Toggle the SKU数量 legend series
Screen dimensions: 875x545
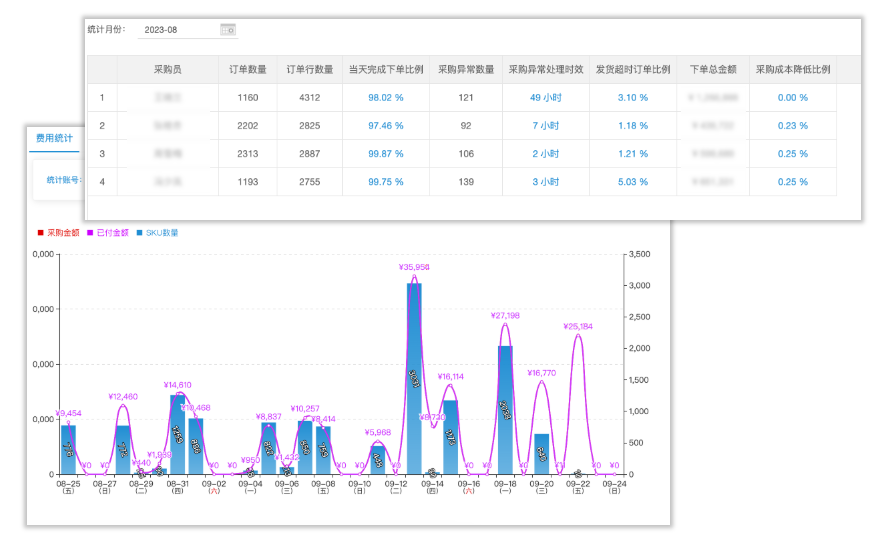[x=158, y=233]
